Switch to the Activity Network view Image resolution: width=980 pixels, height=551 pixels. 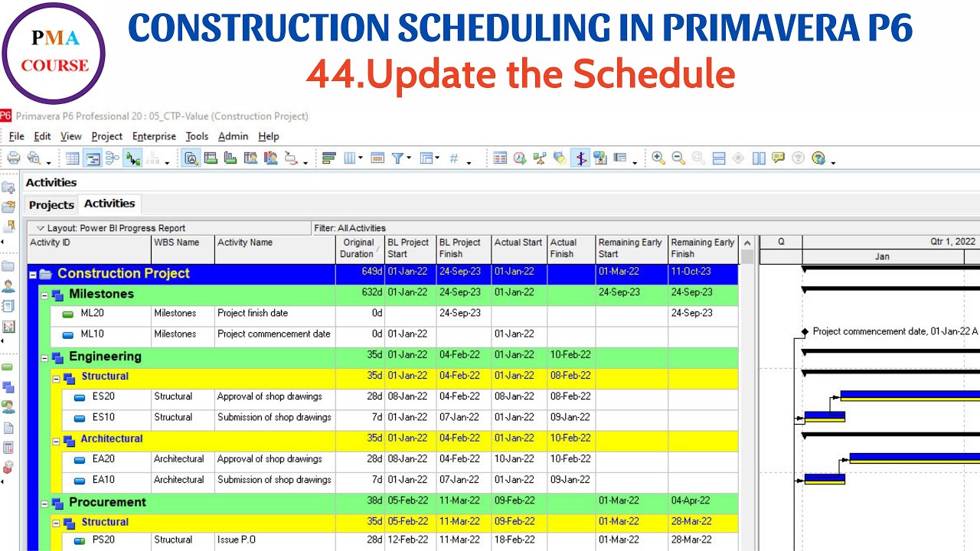point(113,158)
